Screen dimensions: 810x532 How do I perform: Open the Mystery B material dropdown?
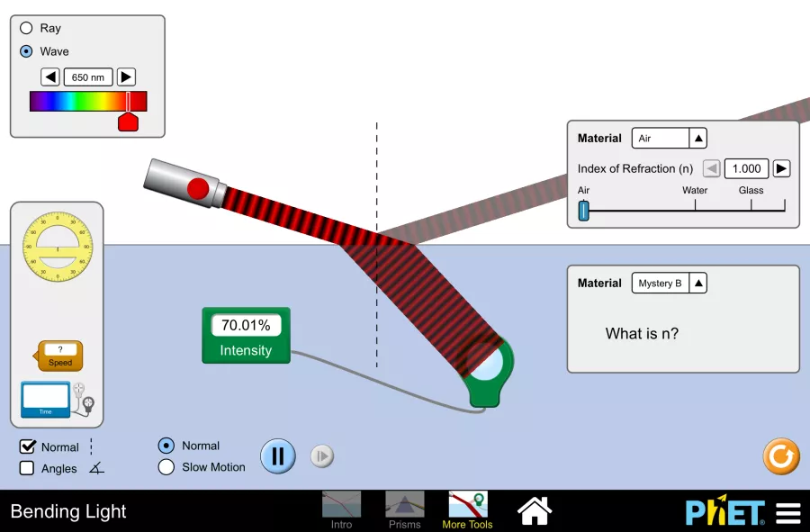point(669,283)
